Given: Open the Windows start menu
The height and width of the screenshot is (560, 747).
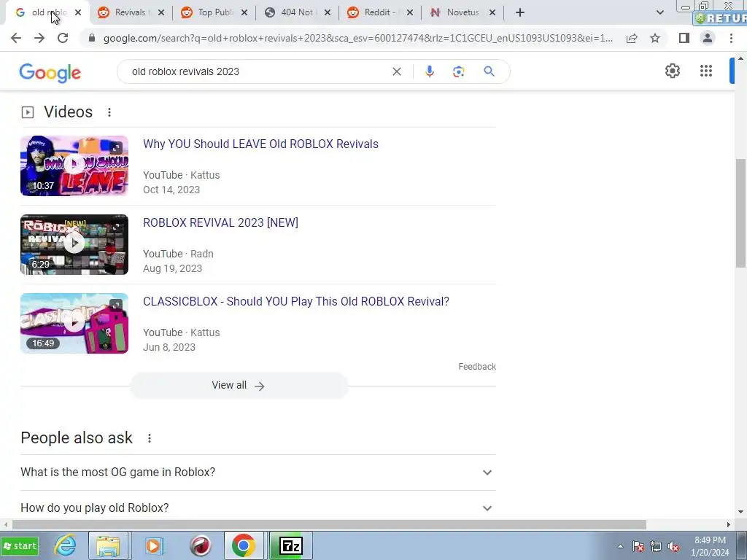Looking at the screenshot, I should coord(20,545).
